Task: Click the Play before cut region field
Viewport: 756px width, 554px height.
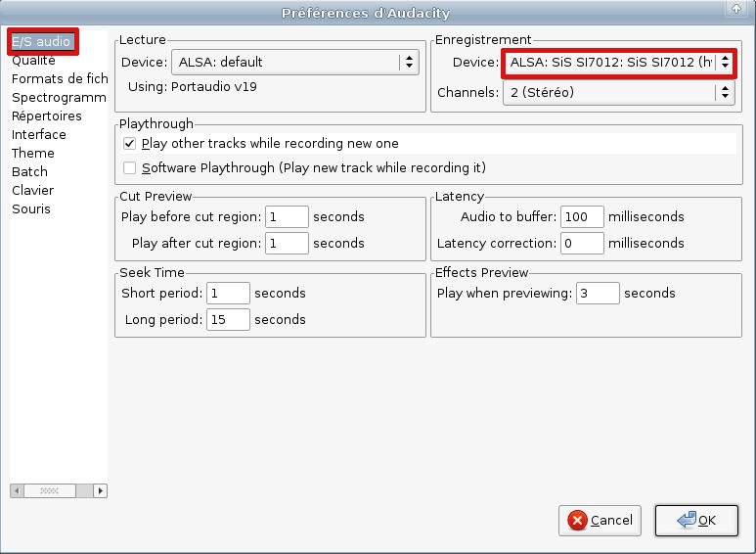Action: (287, 217)
